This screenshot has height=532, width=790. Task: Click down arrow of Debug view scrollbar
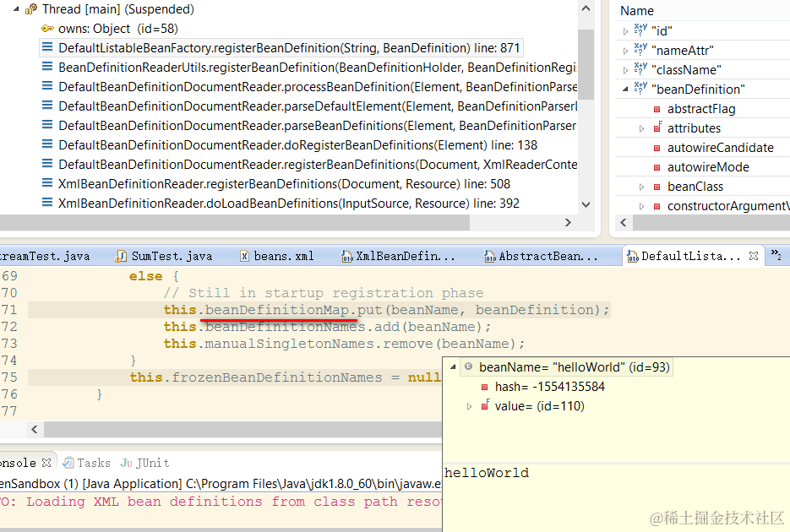click(586, 204)
